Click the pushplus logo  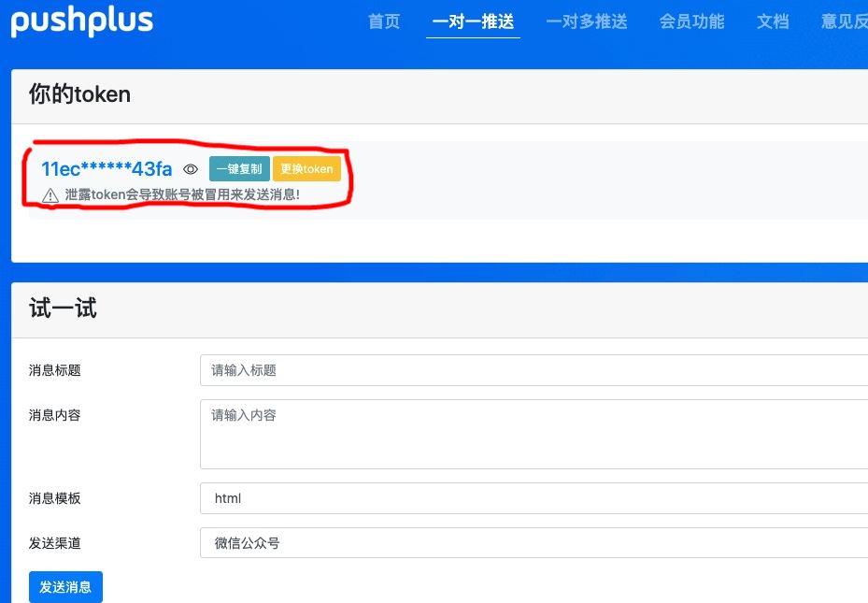point(82,22)
